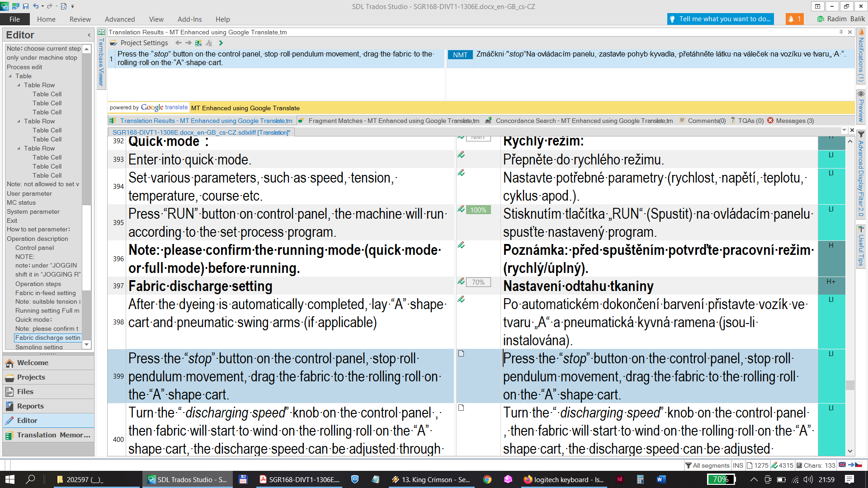Open the Files view
Viewport: 868px width, 488px height.
point(48,392)
